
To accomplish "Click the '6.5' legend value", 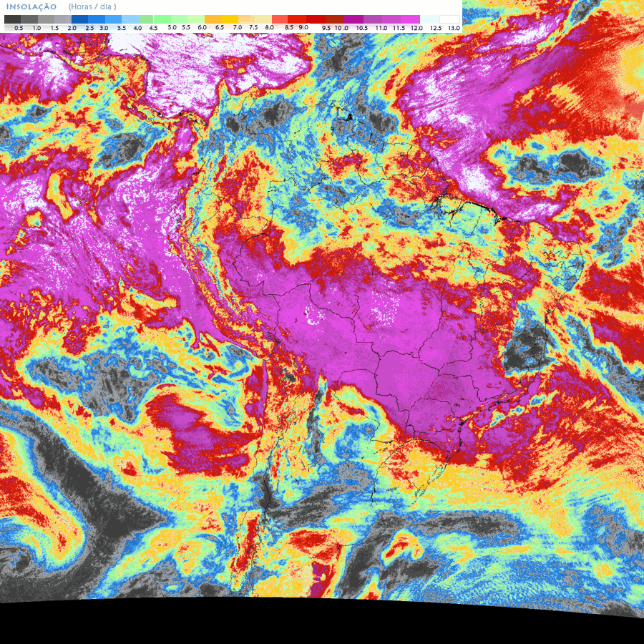I will [x=220, y=27].
